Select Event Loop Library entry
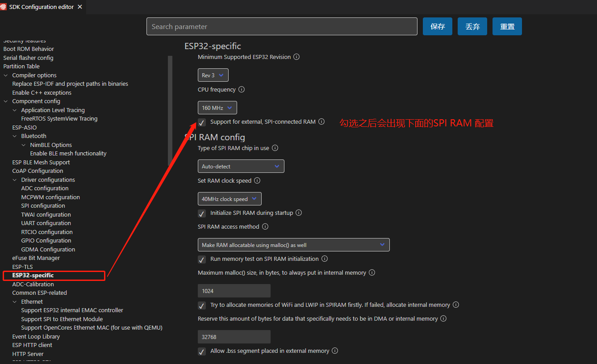The image size is (597, 364). pyautogui.click(x=36, y=336)
